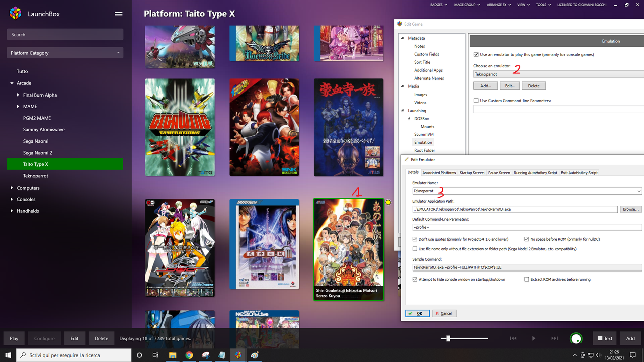
Task: Open File Explorer from taskbar
Action: (x=173, y=355)
